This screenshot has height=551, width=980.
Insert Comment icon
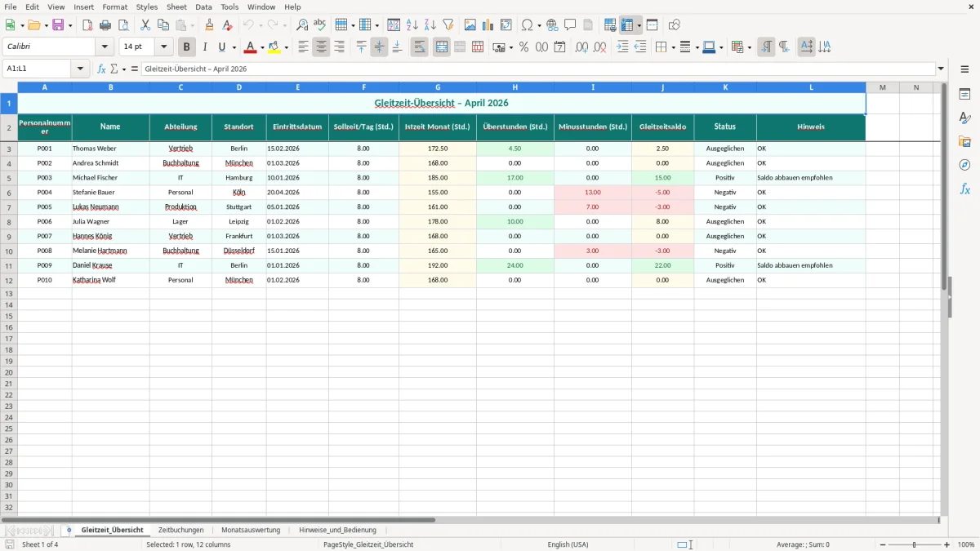(x=570, y=25)
